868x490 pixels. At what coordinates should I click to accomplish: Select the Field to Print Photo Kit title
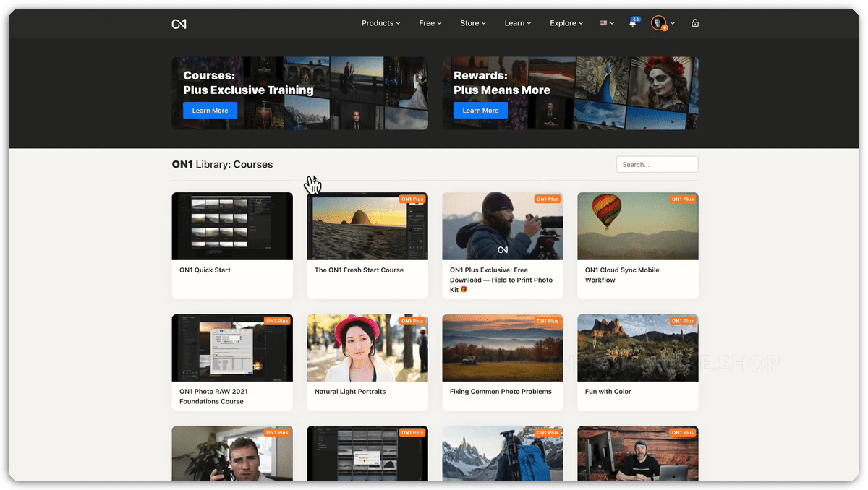coord(501,280)
